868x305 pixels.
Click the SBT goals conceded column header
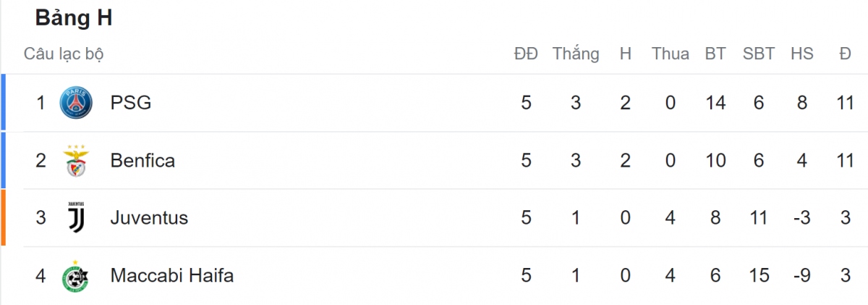pos(758,54)
